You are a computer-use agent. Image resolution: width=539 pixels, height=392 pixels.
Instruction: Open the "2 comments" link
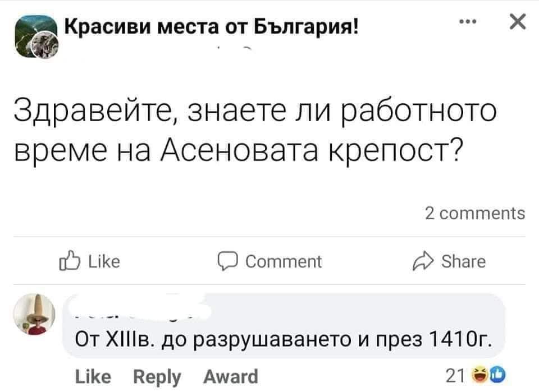[x=475, y=214]
